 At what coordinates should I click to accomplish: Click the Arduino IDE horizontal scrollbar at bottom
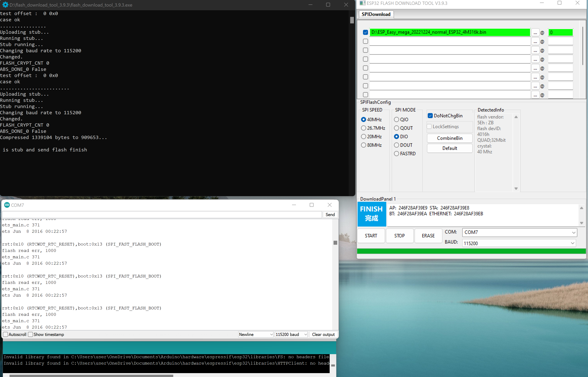91,375
